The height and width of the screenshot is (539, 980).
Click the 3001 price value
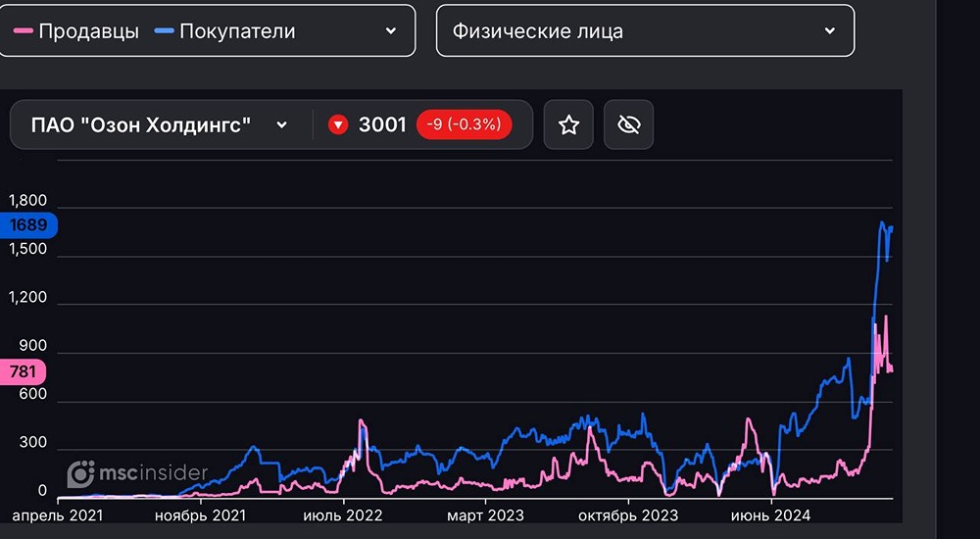tap(382, 124)
